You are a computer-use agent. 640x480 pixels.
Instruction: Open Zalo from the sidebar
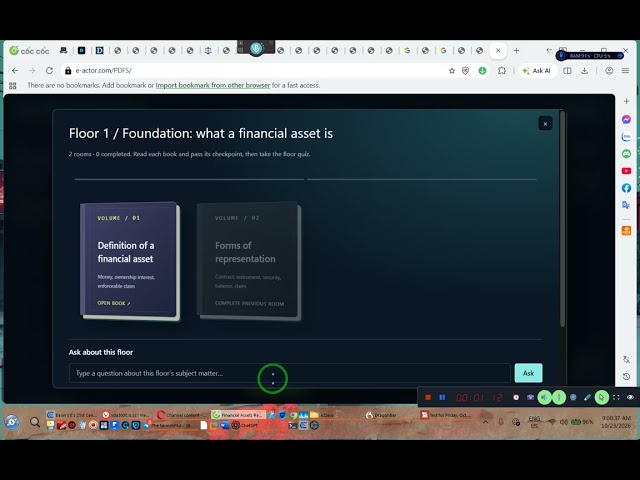click(x=627, y=136)
